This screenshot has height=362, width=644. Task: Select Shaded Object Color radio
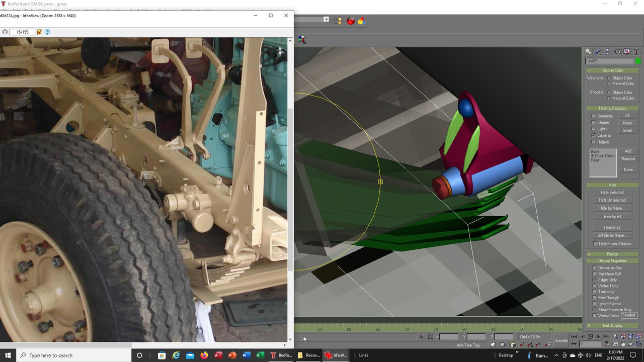pyautogui.click(x=609, y=92)
